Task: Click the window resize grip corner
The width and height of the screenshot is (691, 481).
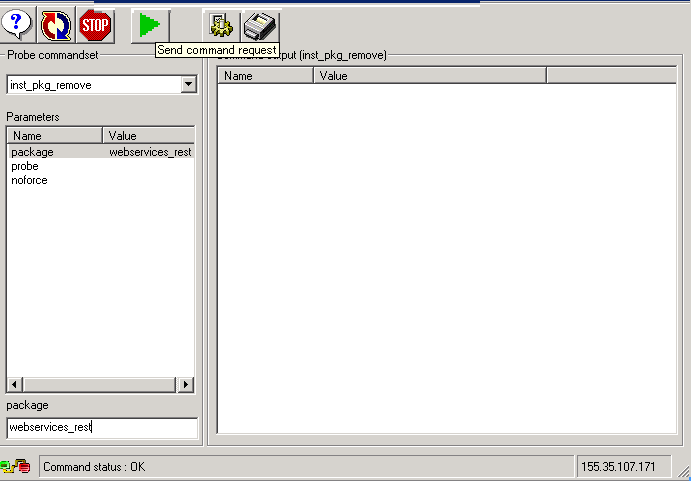Action: 683,473
